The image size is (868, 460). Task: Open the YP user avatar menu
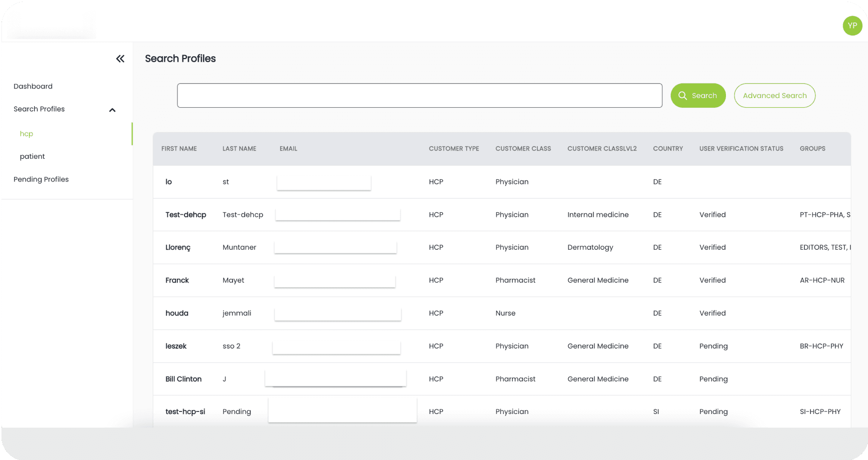852,26
